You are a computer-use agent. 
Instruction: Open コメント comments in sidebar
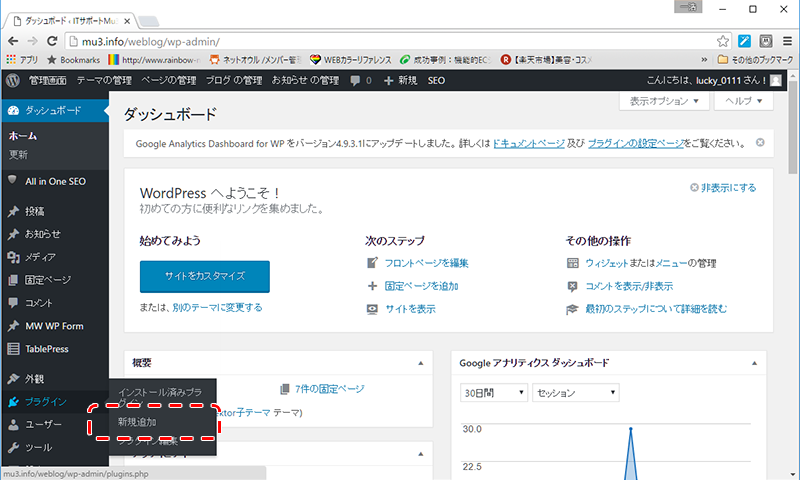(55, 303)
